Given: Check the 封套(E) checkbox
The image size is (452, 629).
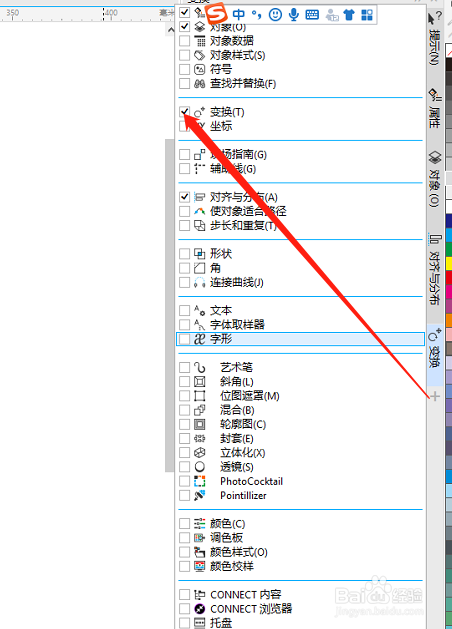Looking at the screenshot, I should pos(184,438).
